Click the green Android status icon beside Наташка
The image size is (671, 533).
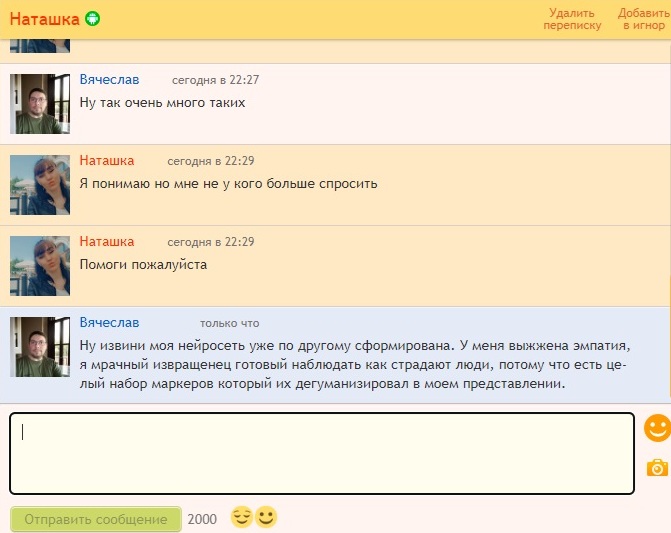(92, 19)
